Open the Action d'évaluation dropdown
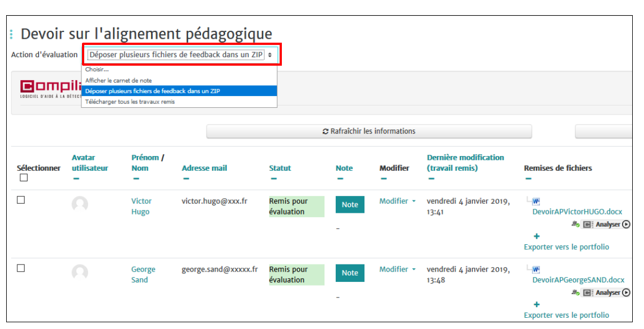The width and height of the screenshot is (644, 329). pos(180,55)
